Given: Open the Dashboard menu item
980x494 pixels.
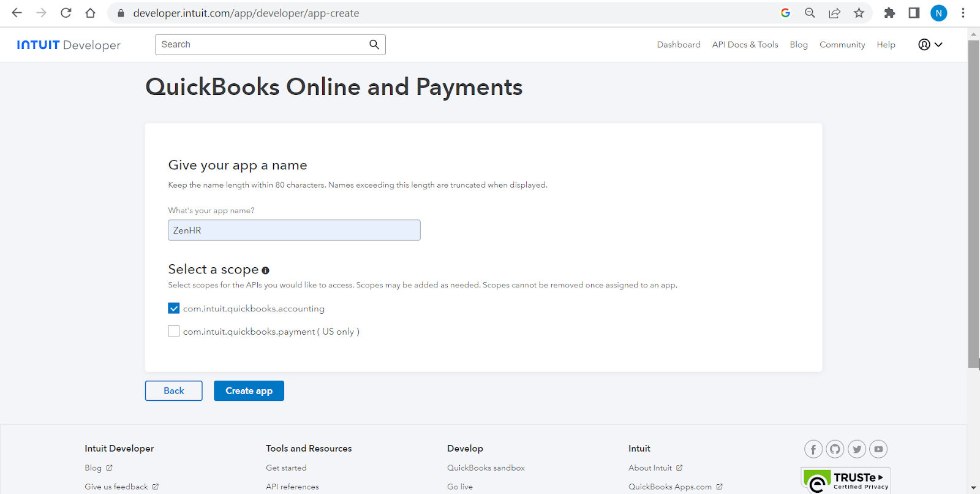Looking at the screenshot, I should coord(679,45).
